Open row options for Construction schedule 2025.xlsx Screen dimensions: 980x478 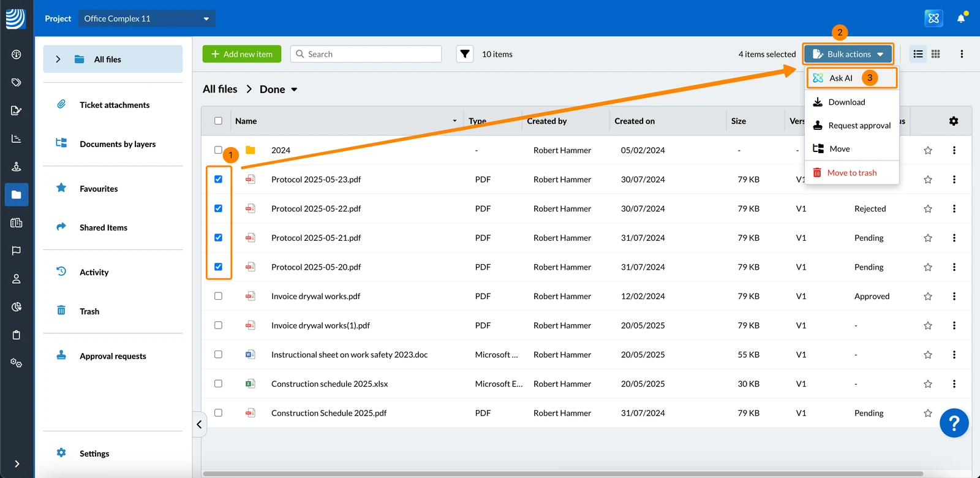coord(954,384)
